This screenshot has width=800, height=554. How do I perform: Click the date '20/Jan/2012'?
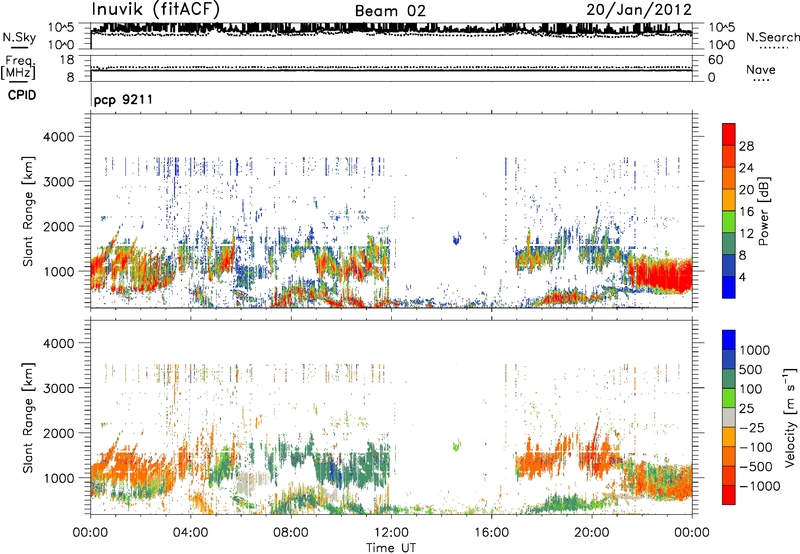tap(639, 10)
